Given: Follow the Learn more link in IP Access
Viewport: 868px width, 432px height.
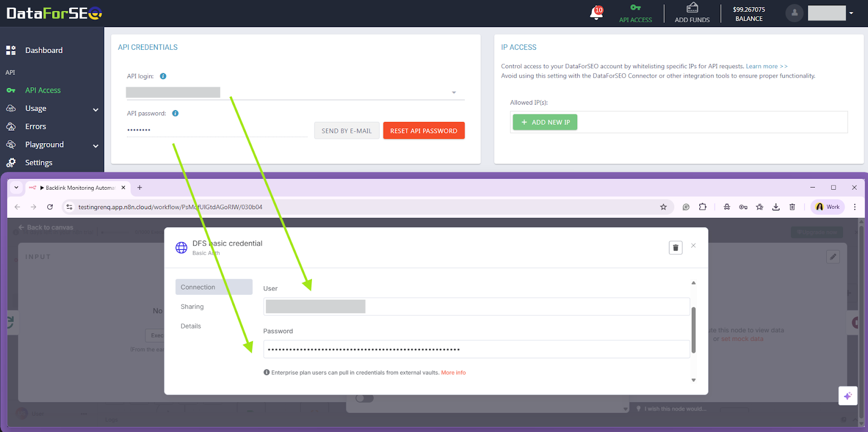Looking at the screenshot, I should pyautogui.click(x=767, y=66).
